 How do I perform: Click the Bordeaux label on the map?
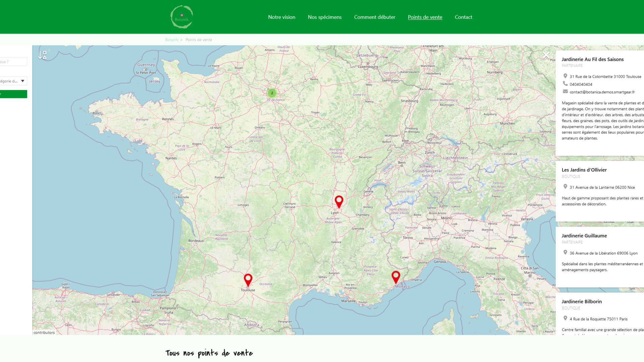pyautogui.click(x=196, y=241)
